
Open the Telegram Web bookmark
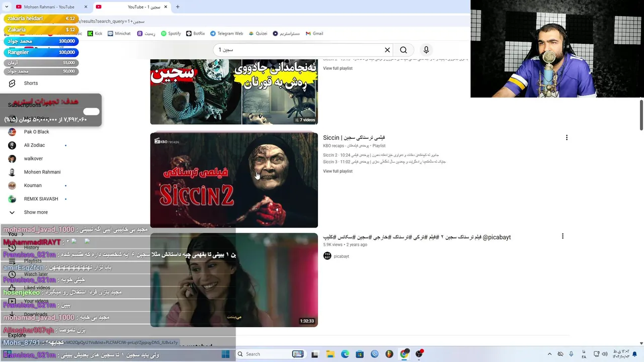click(226, 34)
